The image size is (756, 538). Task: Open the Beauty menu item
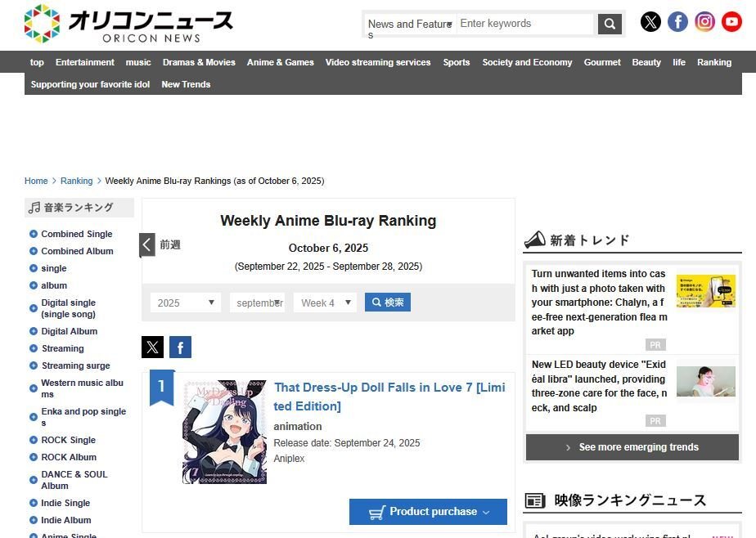[646, 62]
